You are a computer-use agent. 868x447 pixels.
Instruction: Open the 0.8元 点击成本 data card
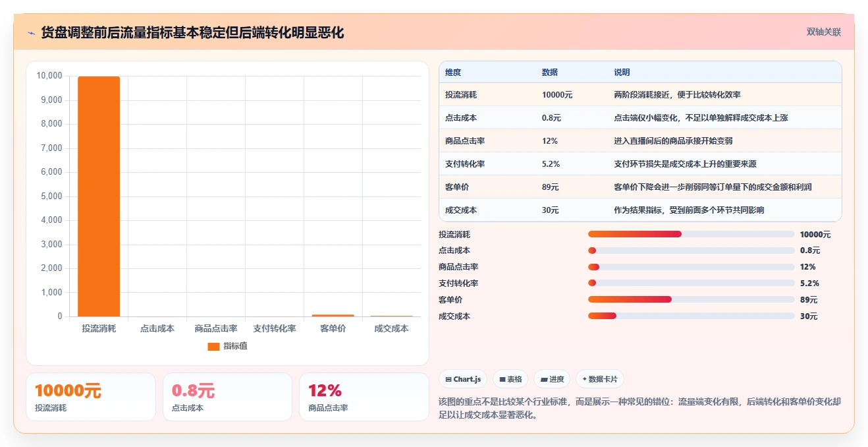pos(227,397)
